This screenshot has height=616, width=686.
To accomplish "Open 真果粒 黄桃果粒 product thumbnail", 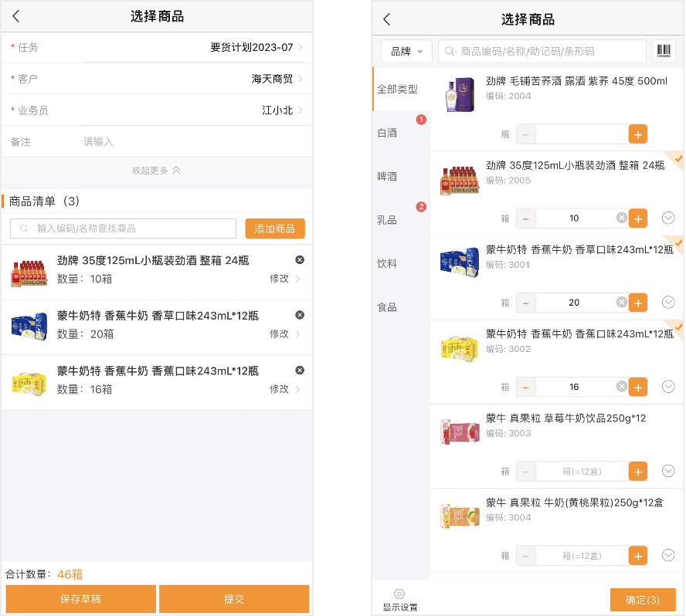I will pyautogui.click(x=460, y=516).
